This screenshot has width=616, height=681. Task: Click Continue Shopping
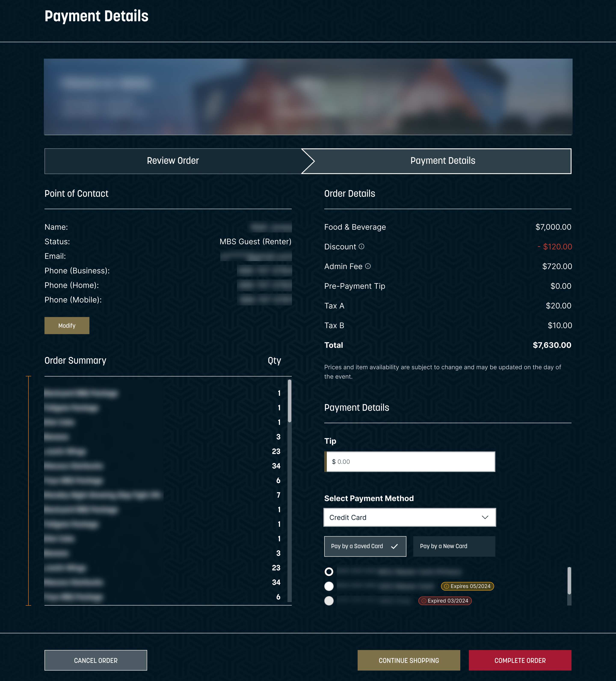408,660
